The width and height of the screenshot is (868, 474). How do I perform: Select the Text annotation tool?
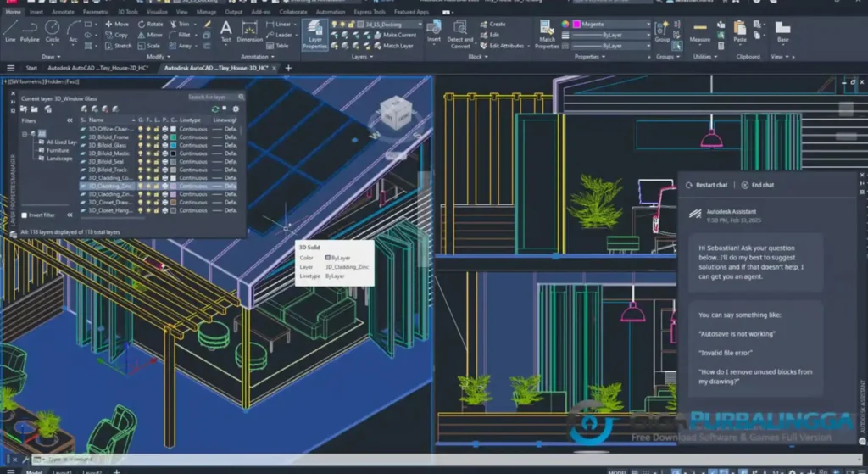coord(225,31)
